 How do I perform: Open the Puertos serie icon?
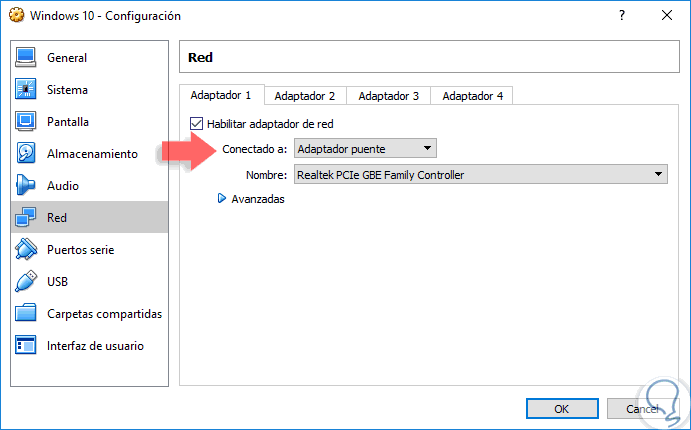26,250
